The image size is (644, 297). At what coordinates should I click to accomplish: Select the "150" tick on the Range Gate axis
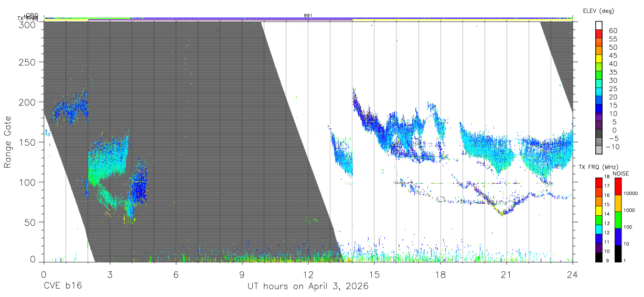click(27, 142)
